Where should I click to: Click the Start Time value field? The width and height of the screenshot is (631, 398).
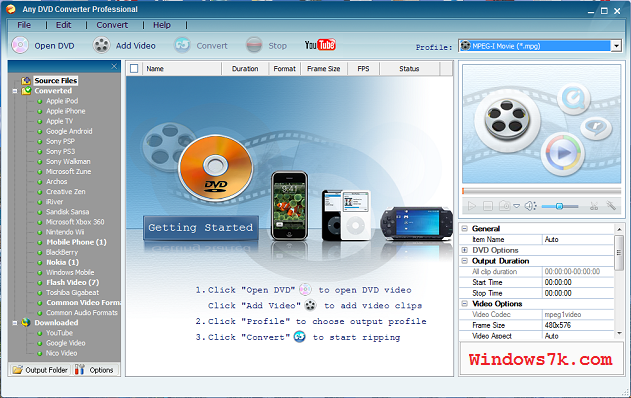click(578, 283)
